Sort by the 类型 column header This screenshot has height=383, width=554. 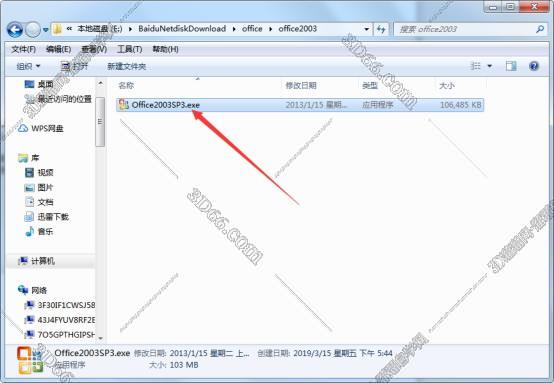pos(370,86)
